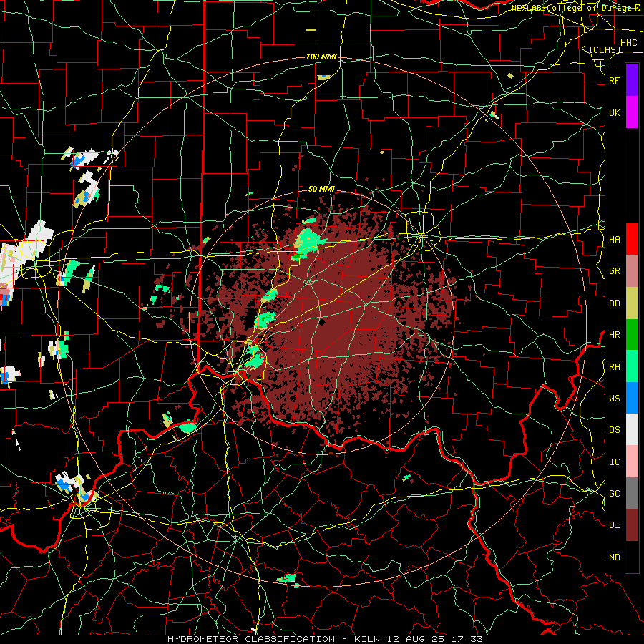
Task: Select the RA legend label
Action: [615, 367]
